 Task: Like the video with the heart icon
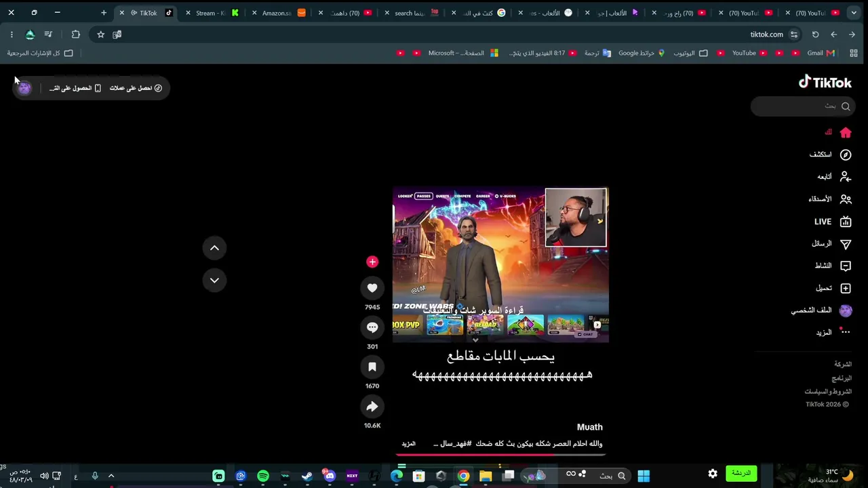pyautogui.click(x=372, y=288)
